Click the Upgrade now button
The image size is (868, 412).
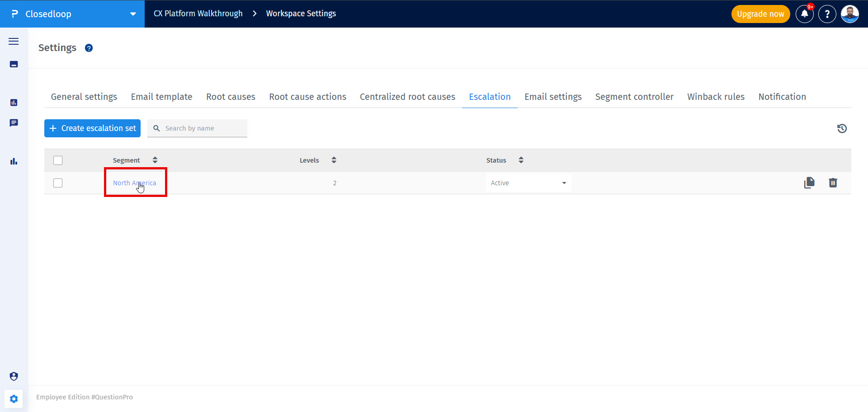pyautogui.click(x=760, y=14)
